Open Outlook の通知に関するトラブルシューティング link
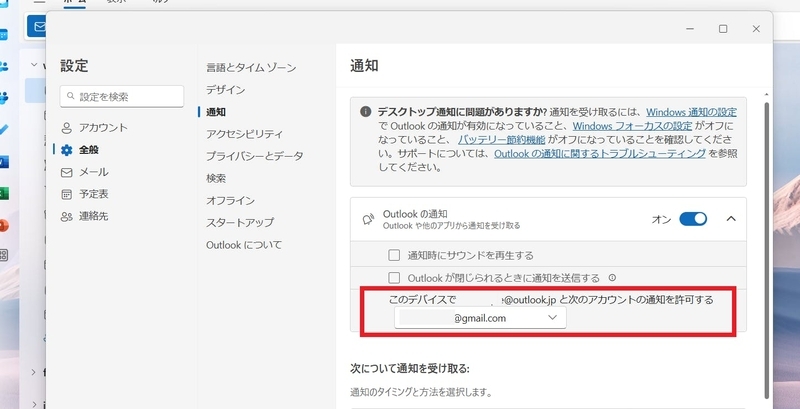Viewport: 800px width, 409px height. point(600,154)
